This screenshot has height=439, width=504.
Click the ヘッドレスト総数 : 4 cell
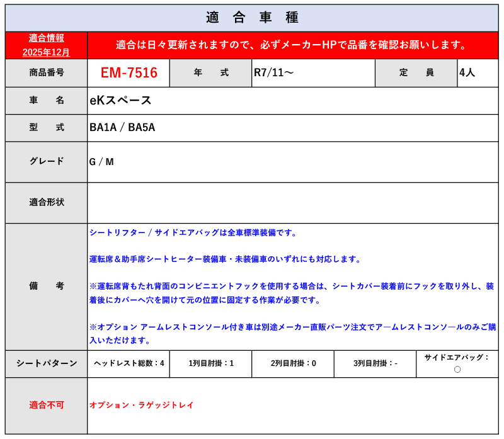coord(129,363)
